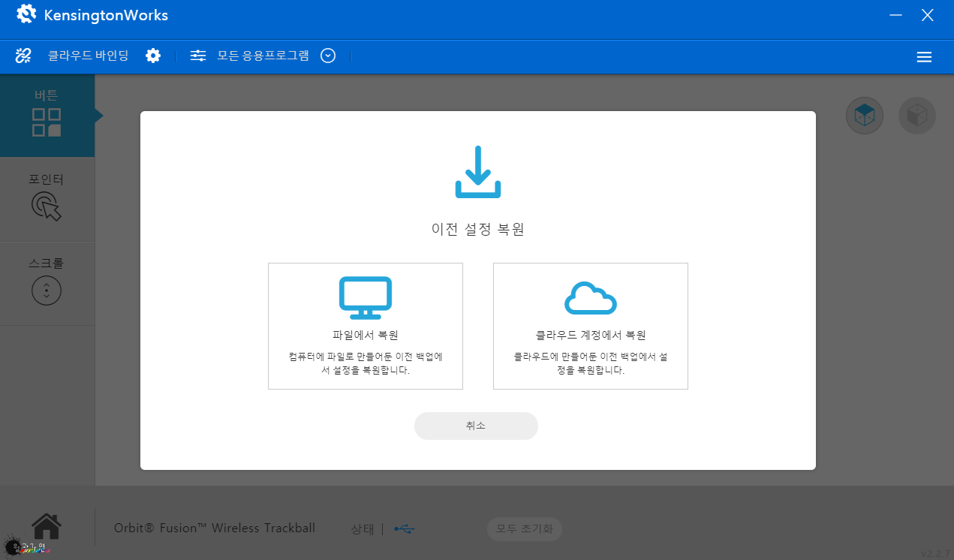Click the 이전 설정 복원 heading
This screenshot has width=954, height=560.
(478, 230)
